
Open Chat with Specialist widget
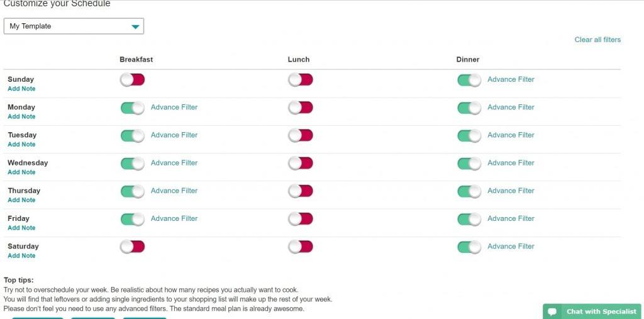click(592, 311)
